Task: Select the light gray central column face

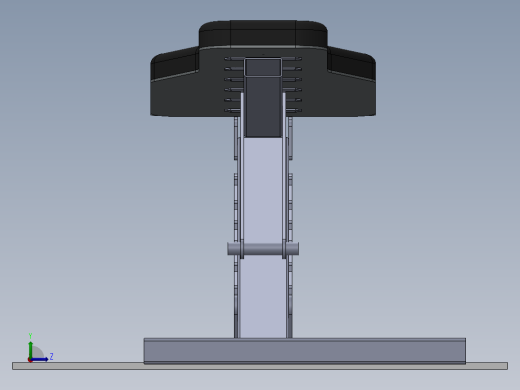Action: click(x=263, y=190)
